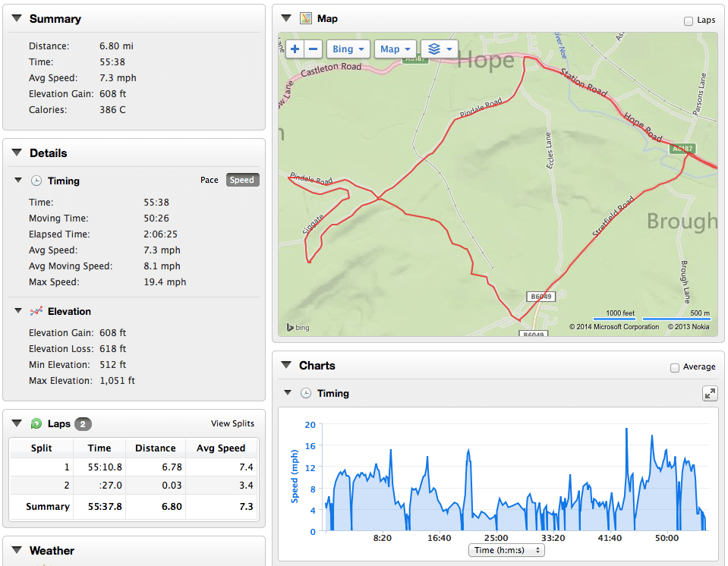Click the View Splits link
The width and height of the screenshot is (728, 566).
[x=232, y=423]
